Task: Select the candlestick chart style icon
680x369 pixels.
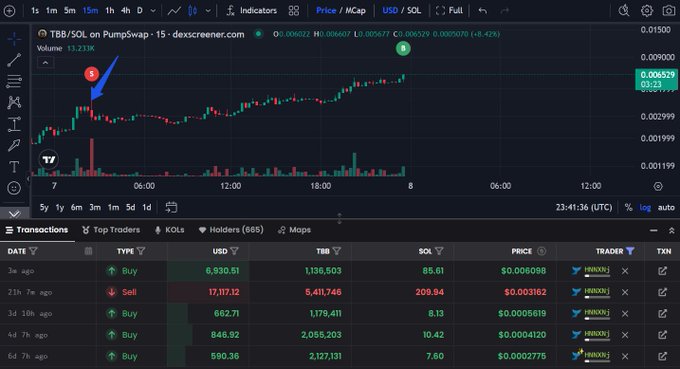Action: coord(193,11)
